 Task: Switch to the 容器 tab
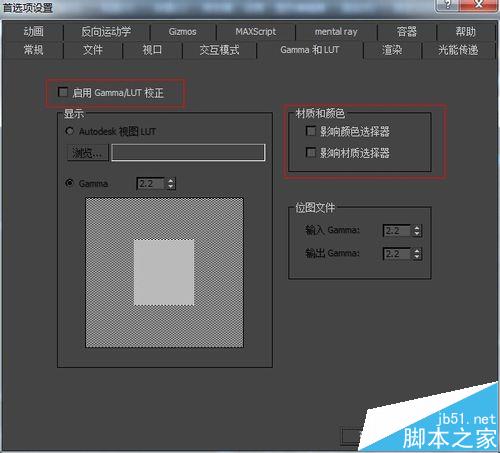pos(407,32)
